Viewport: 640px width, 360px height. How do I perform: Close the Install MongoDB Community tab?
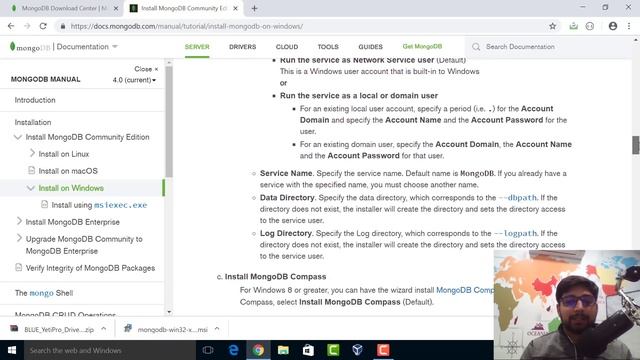(236, 8)
